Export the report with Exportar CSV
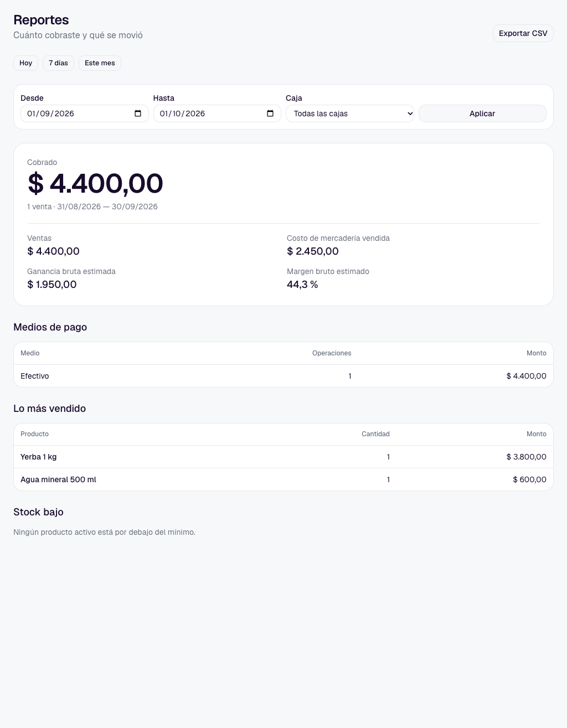 point(523,33)
